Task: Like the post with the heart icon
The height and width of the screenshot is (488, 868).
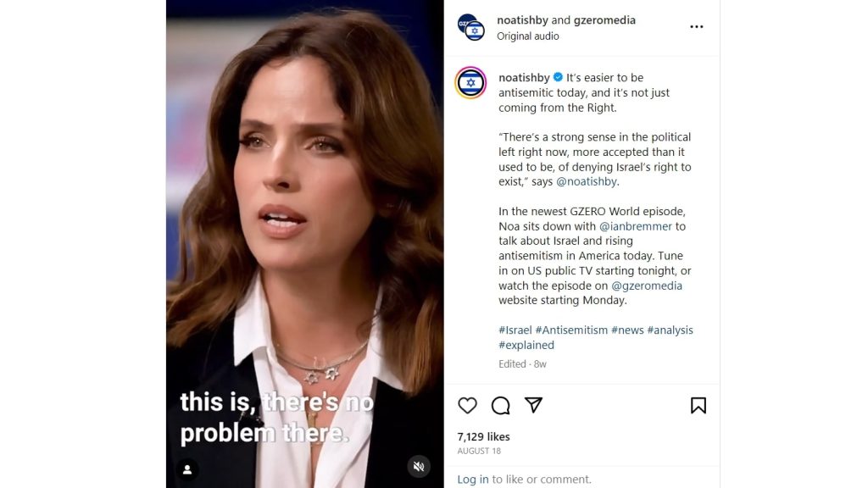Action: pyautogui.click(x=467, y=406)
